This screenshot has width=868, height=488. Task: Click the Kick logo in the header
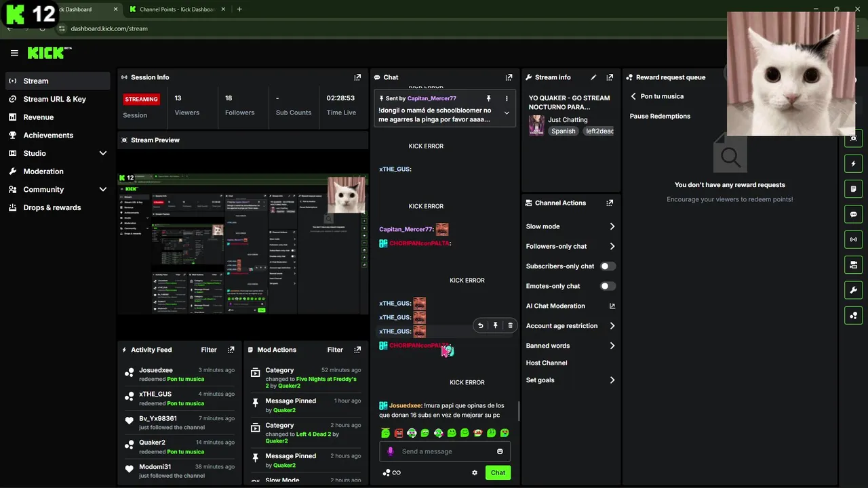[50, 53]
